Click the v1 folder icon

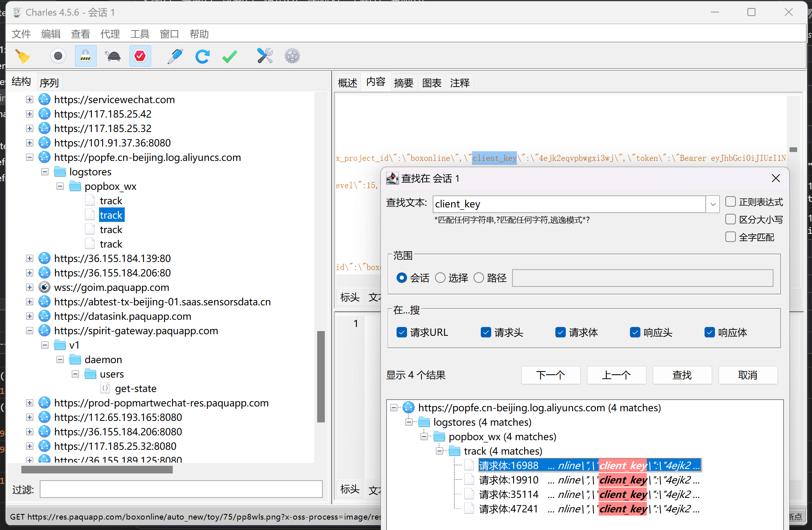pyautogui.click(x=60, y=345)
